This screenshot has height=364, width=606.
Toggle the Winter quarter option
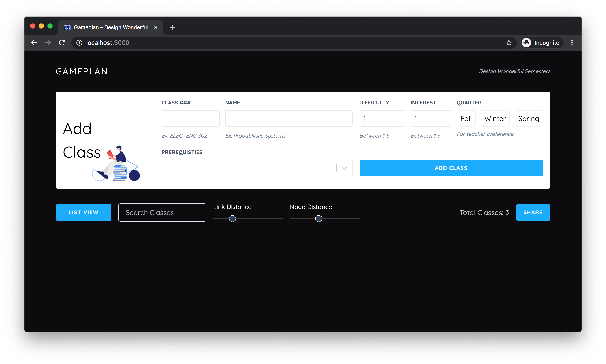(495, 118)
